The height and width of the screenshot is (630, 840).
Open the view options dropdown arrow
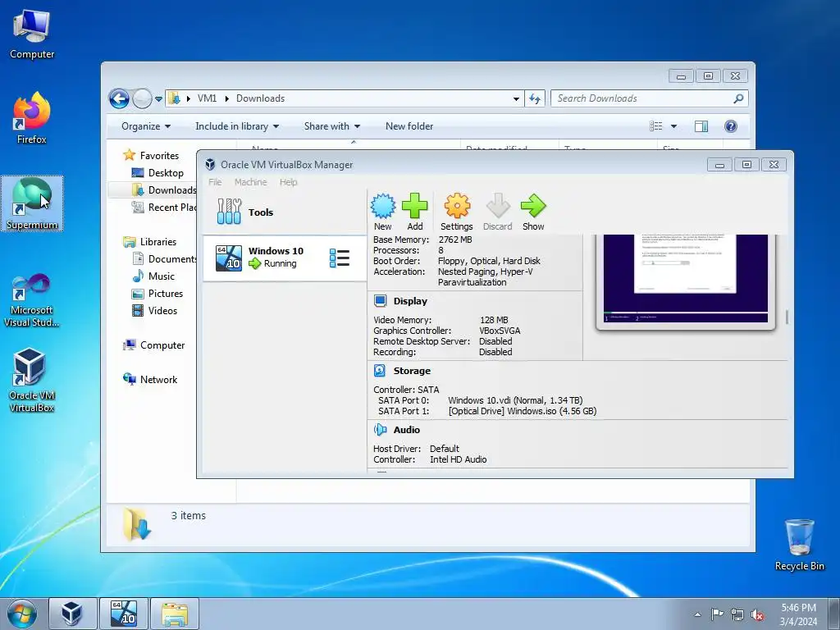click(674, 126)
